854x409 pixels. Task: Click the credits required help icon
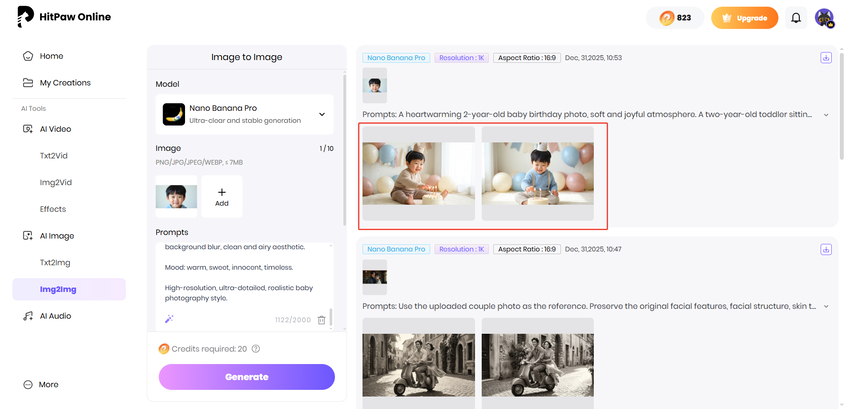pos(256,349)
